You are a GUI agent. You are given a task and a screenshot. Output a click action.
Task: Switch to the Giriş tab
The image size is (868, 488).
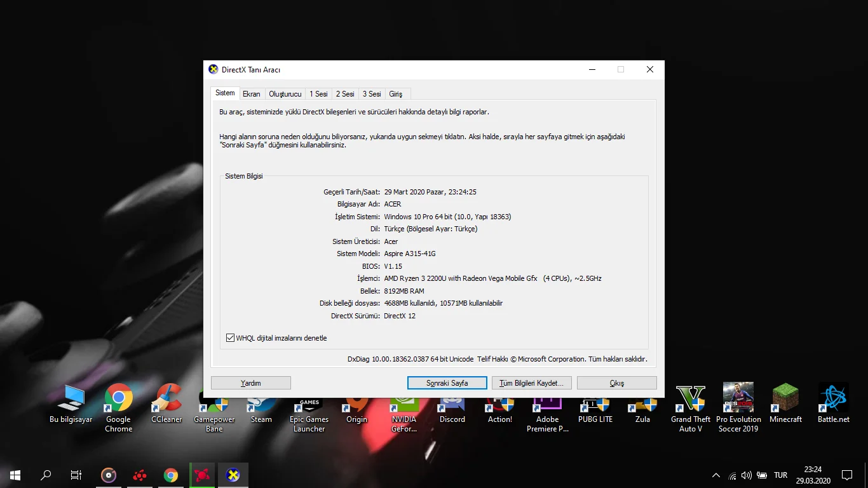pyautogui.click(x=396, y=94)
